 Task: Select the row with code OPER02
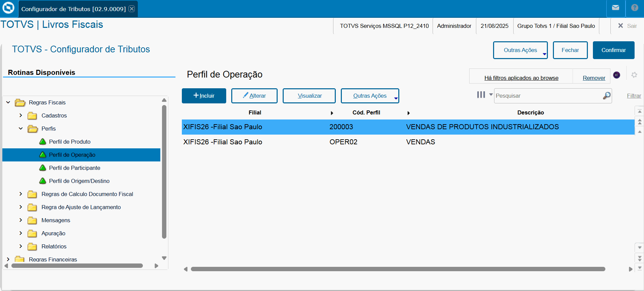pos(408,142)
